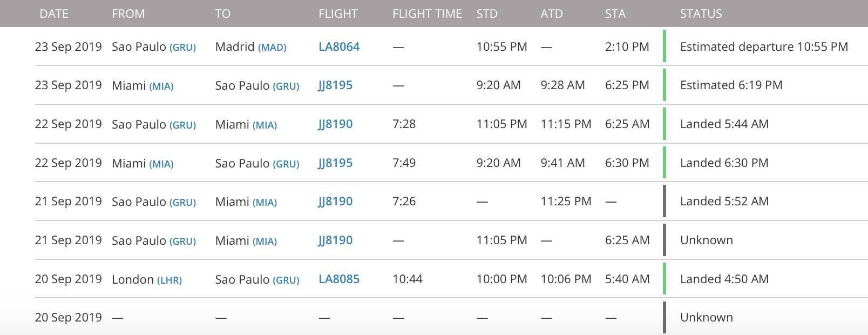
Task: Select the FLIGHT TIME column header
Action: [x=427, y=14]
